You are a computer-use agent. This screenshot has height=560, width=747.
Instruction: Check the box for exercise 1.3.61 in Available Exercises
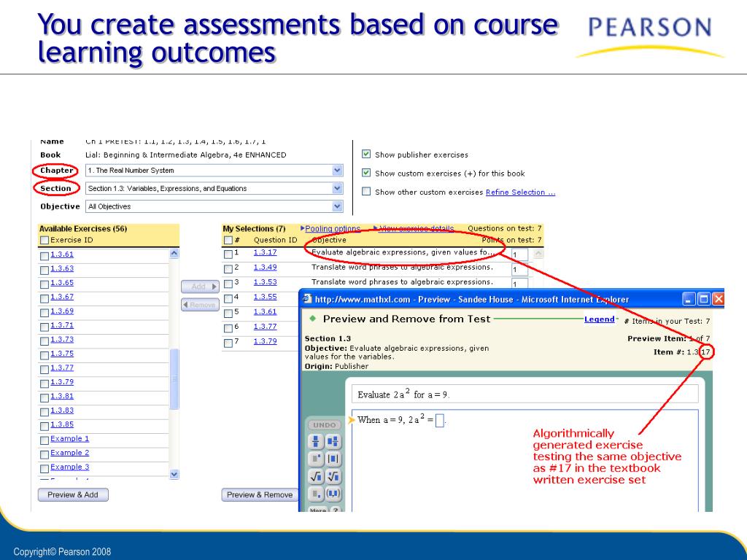[x=44, y=256]
